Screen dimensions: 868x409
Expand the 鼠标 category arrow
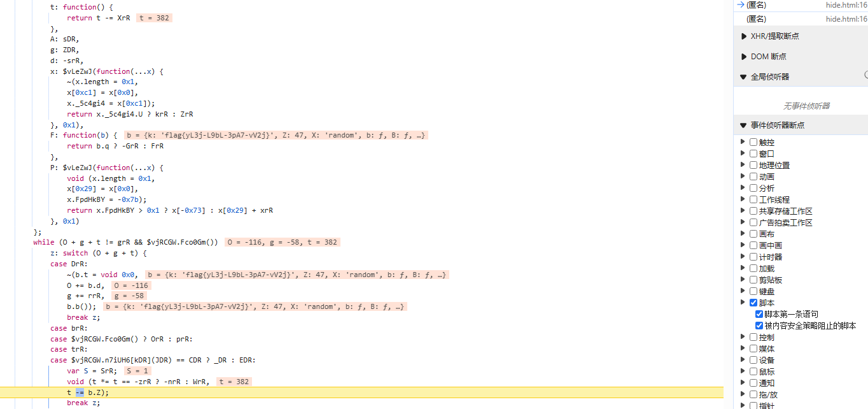(x=743, y=372)
